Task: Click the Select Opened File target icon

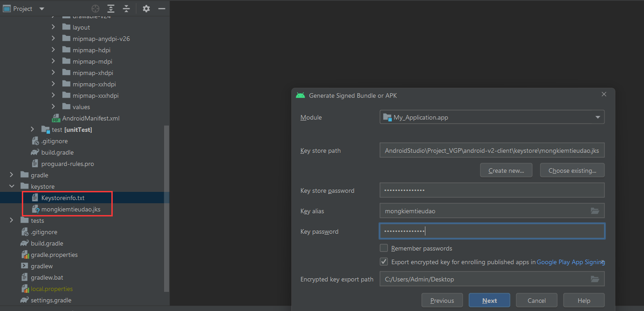Action: pos(95,9)
